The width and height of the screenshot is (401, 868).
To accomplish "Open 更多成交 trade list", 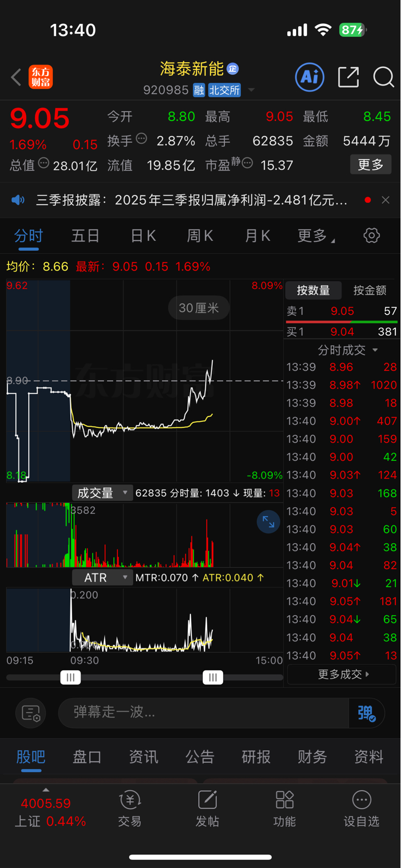I will [342, 674].
